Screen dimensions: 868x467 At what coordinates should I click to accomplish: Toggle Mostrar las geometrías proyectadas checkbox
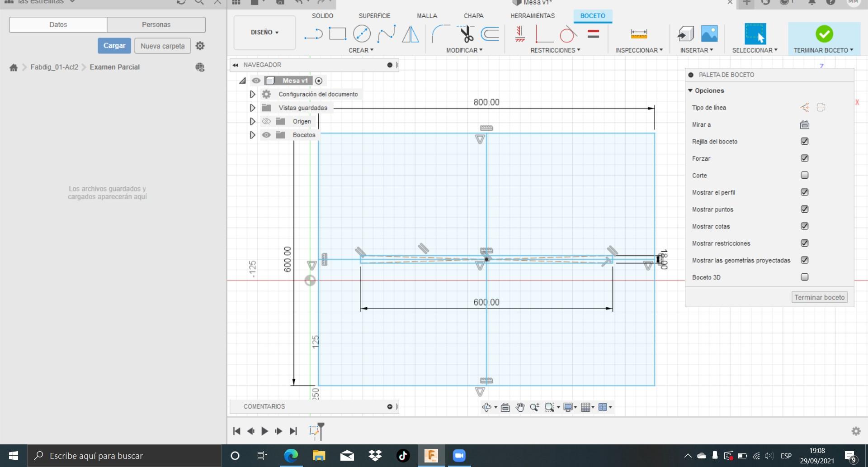click(x=805, y=260)
